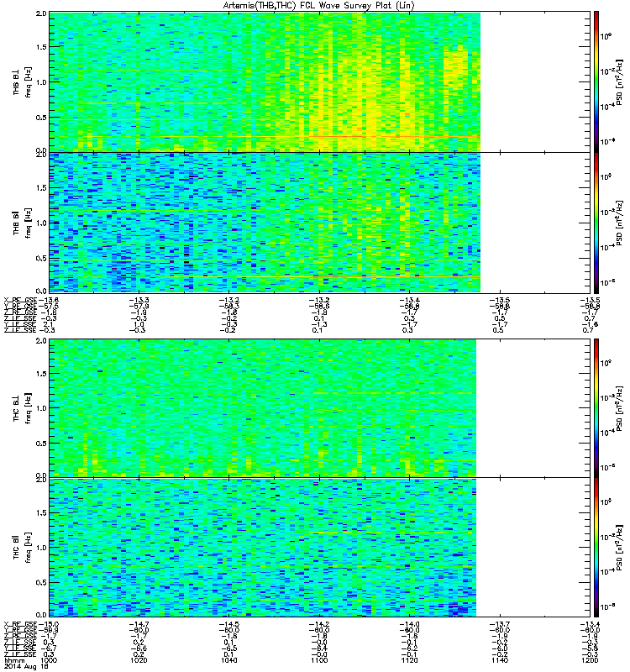Click the '1.5' frequency tick of the THB B⊥ panel

point(41,47)
